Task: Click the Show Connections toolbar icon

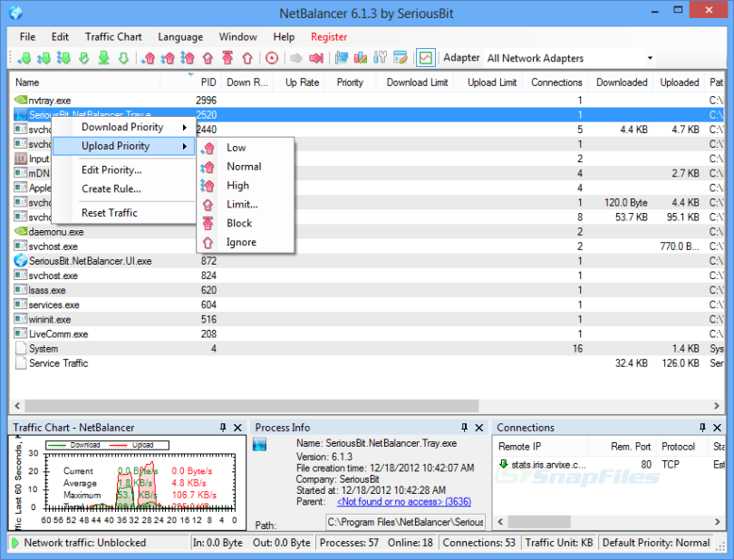Action: [342, 58]
